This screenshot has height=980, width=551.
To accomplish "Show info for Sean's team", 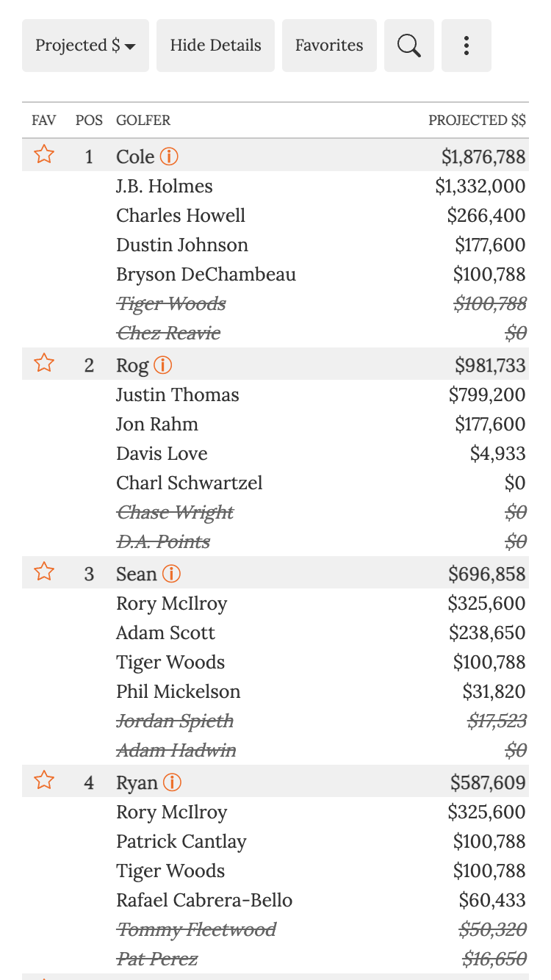I will (x=171, y=574).
